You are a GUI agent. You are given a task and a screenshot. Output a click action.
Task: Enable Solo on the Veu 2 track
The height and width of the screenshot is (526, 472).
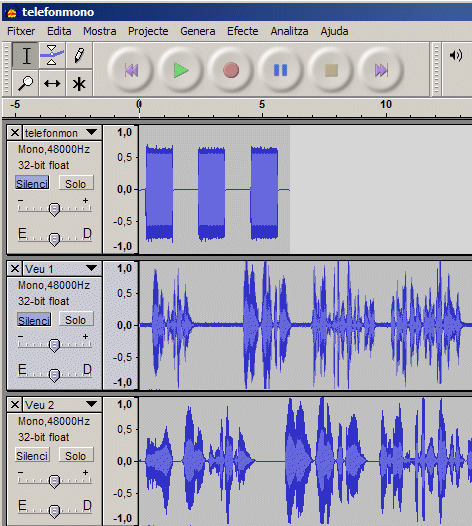(76, 456)
